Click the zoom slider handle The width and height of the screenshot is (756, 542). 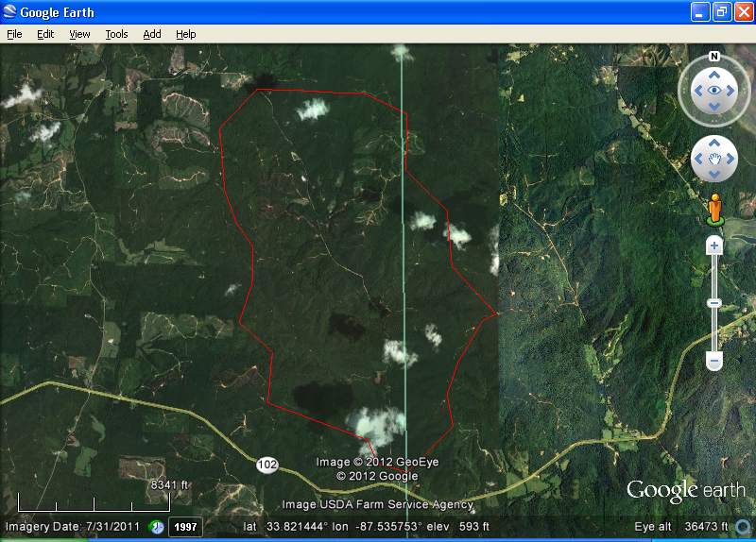pyautogui.click(x=714, y=303)
